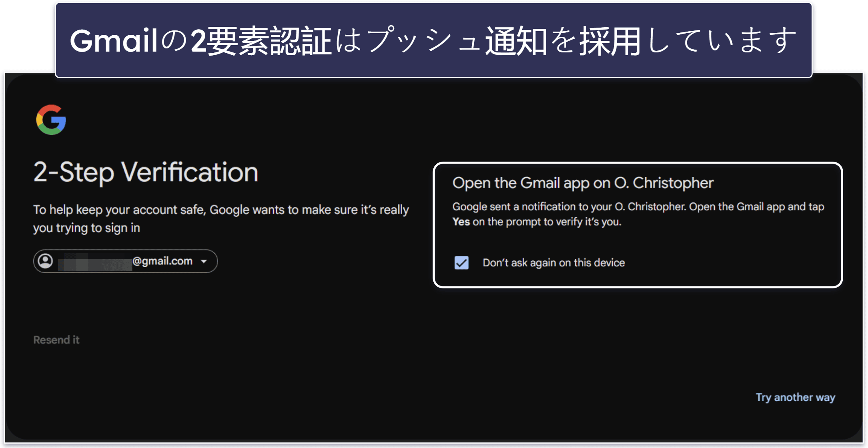Click the Google G logo
Viewport: 868px width, 448px height.
[x=51, y=120]
